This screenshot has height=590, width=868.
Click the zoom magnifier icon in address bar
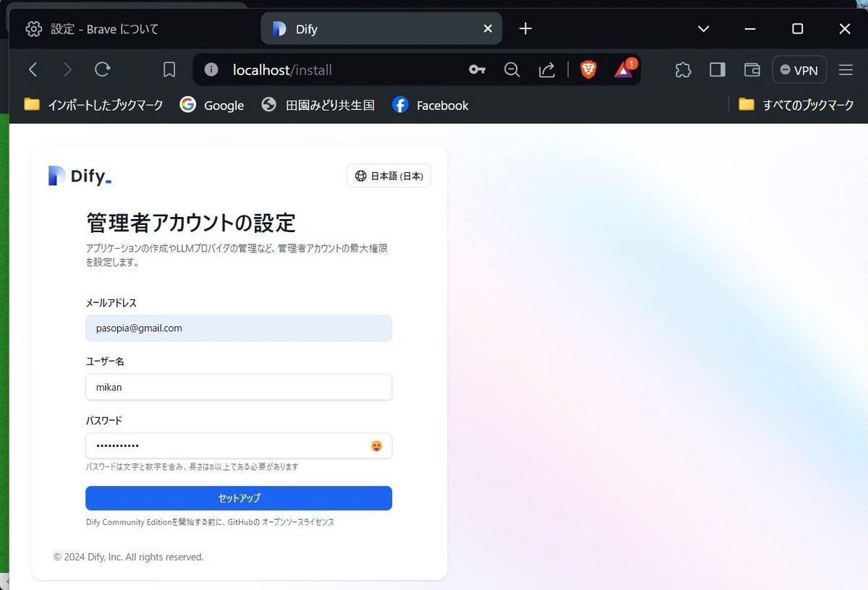(x=512, y=69)
